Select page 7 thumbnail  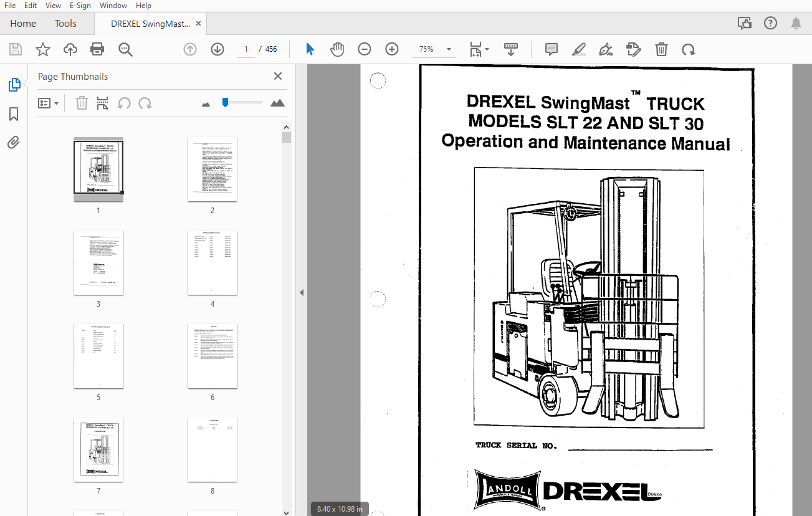[98, 449]
